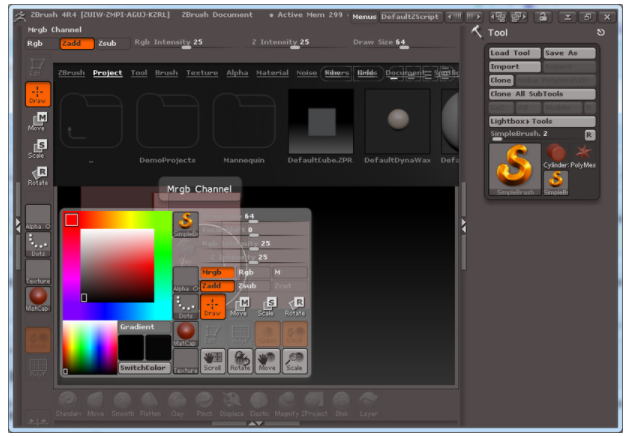
Task: Expand the Lightbox Tools section
Action: [541, 121]
